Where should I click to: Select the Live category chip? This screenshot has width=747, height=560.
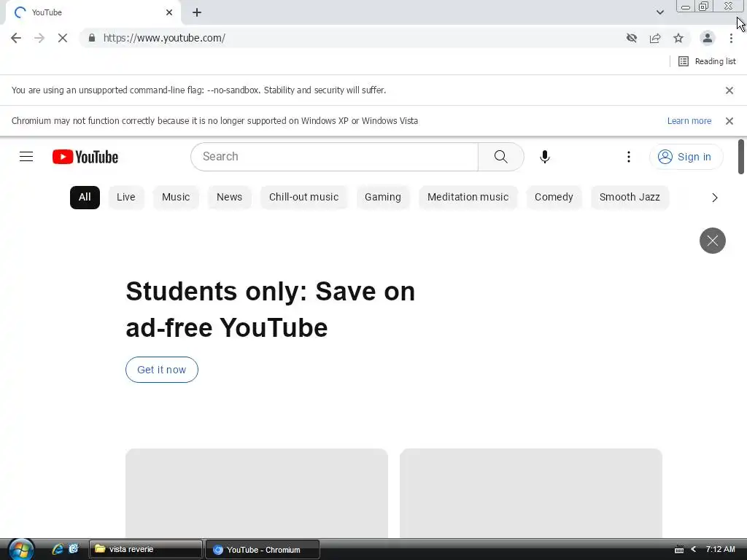tap(125, 197)
